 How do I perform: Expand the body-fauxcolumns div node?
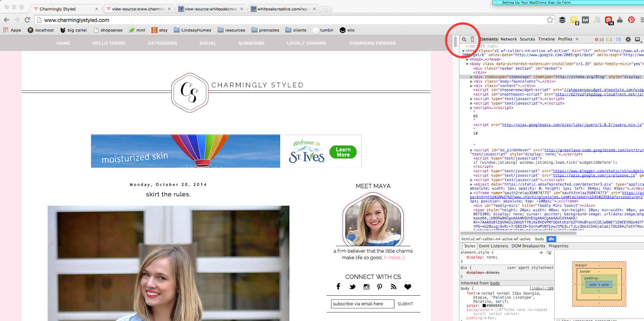[x=471, y=81]
